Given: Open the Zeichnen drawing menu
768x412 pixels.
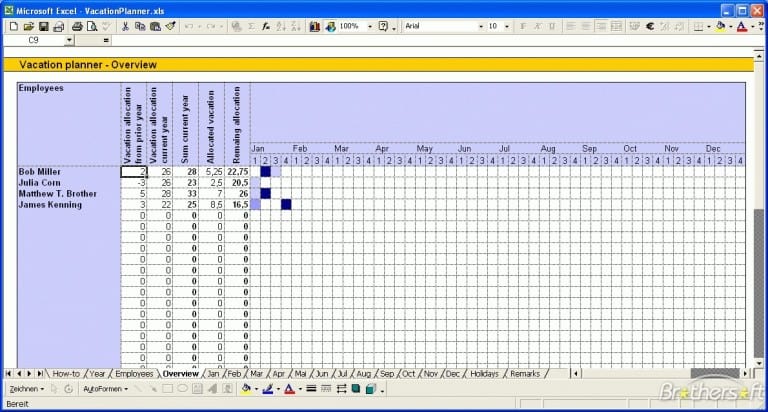Looking at the screenshot, I should tap(26, 389).
